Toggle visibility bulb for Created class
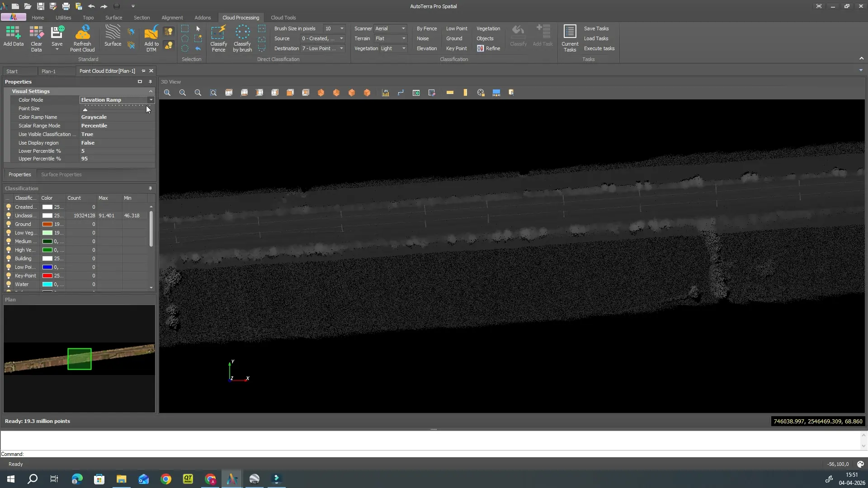This screenshot has height=488, width=868. pos(8,207)
